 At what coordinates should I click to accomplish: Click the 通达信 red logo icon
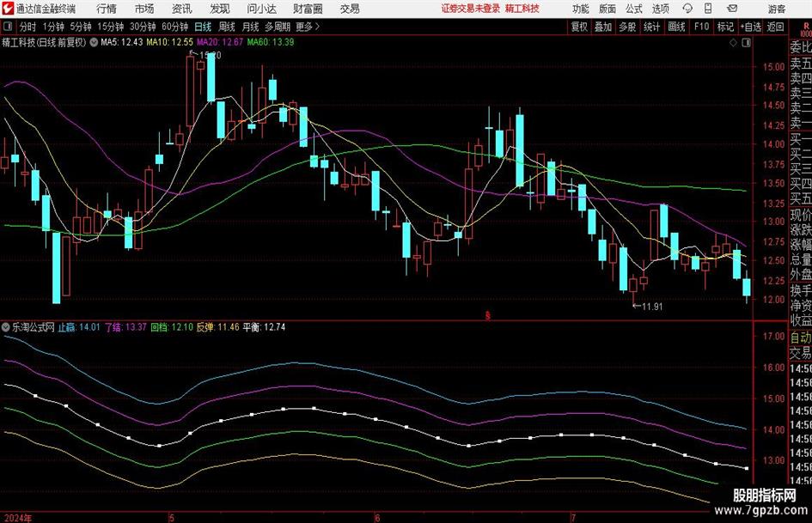7,9
